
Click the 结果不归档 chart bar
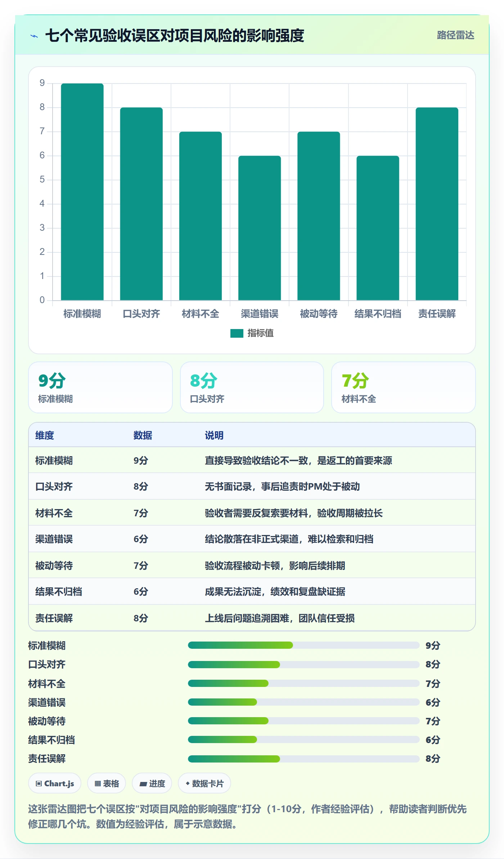tap(378, 228)
